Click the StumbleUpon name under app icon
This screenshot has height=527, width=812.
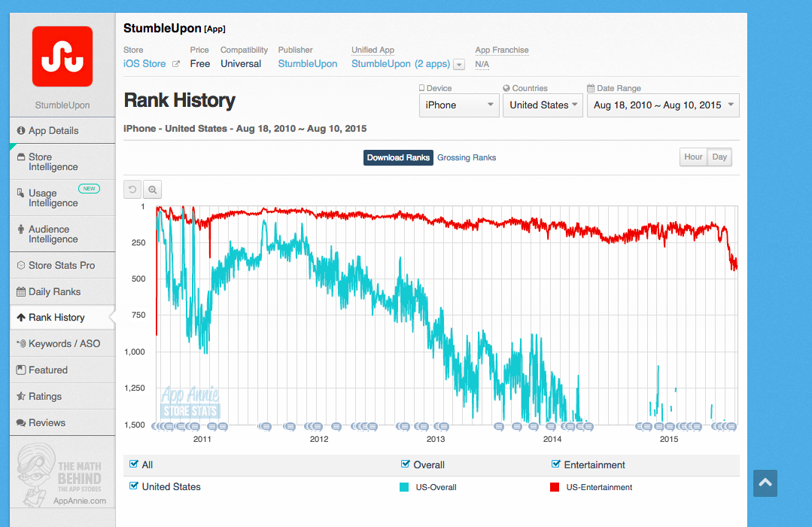pyautogui.click(x=62, y=105)
